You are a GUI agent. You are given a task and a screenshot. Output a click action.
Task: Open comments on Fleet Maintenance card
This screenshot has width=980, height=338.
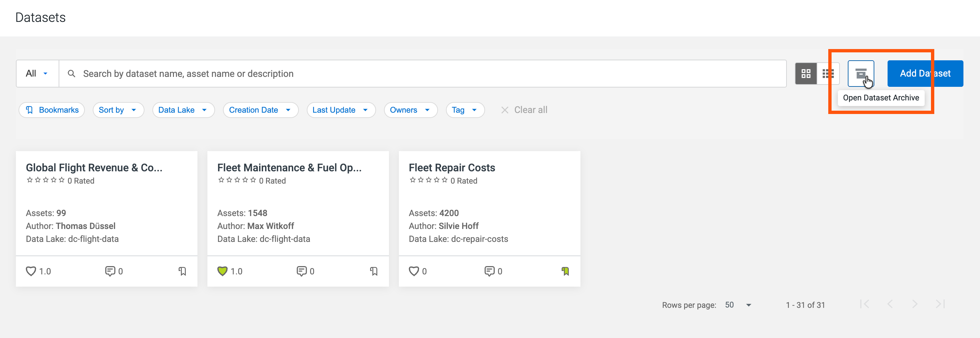301,271
